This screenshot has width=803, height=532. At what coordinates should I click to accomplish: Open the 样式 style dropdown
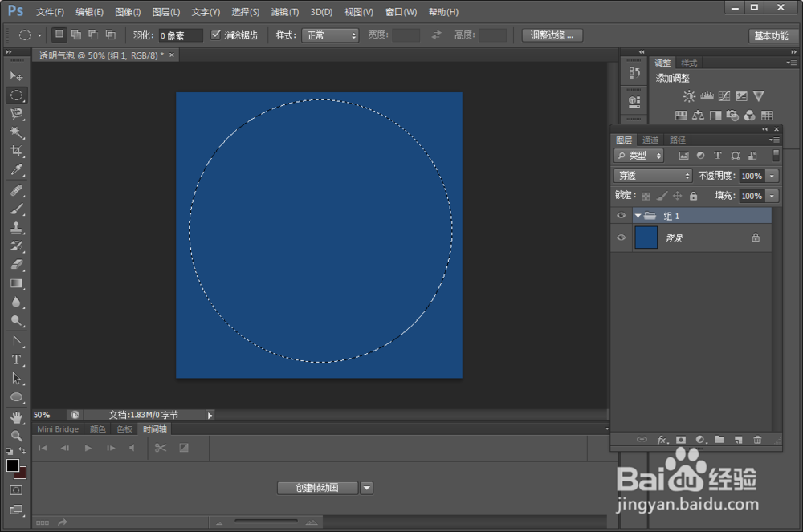coord(330,35)
